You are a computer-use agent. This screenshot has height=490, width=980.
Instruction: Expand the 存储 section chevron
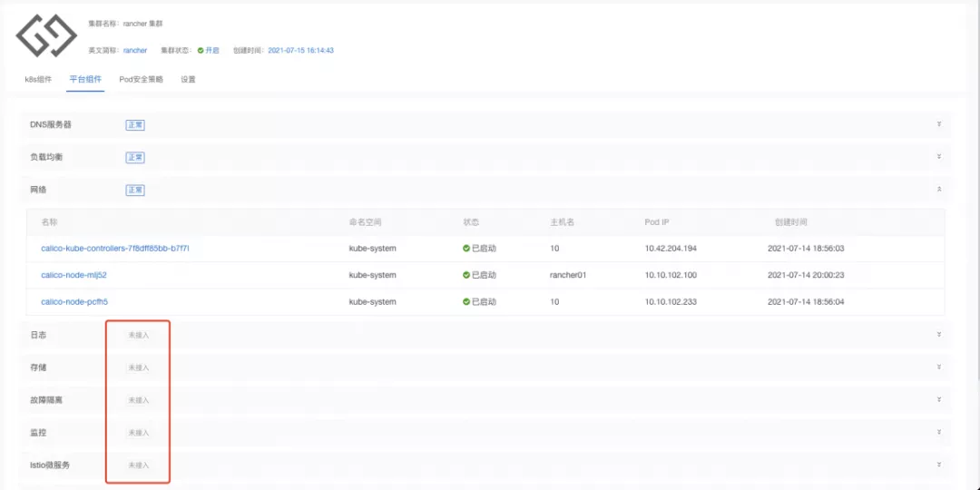tap(939, 367)
